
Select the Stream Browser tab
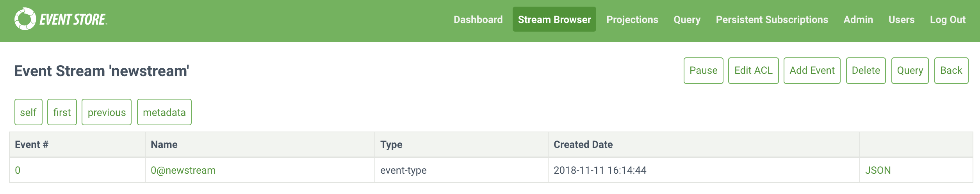554,20
